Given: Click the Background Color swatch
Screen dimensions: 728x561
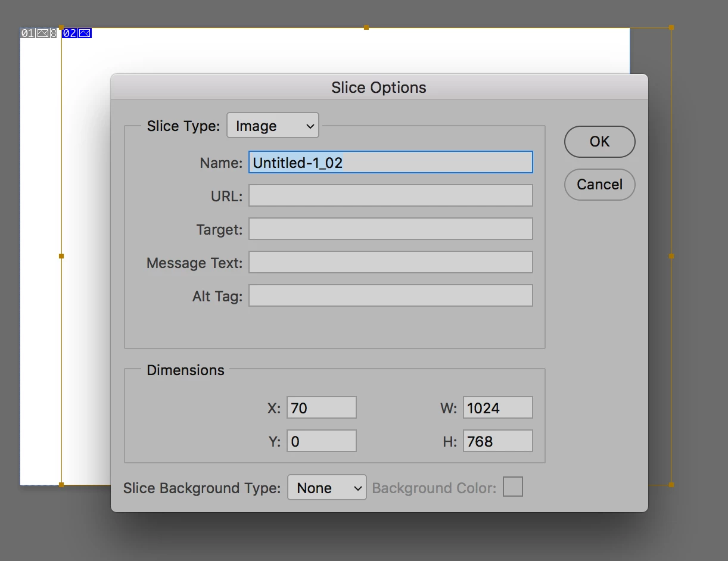Looking at the screenshot, I should (x=513, y=487).
